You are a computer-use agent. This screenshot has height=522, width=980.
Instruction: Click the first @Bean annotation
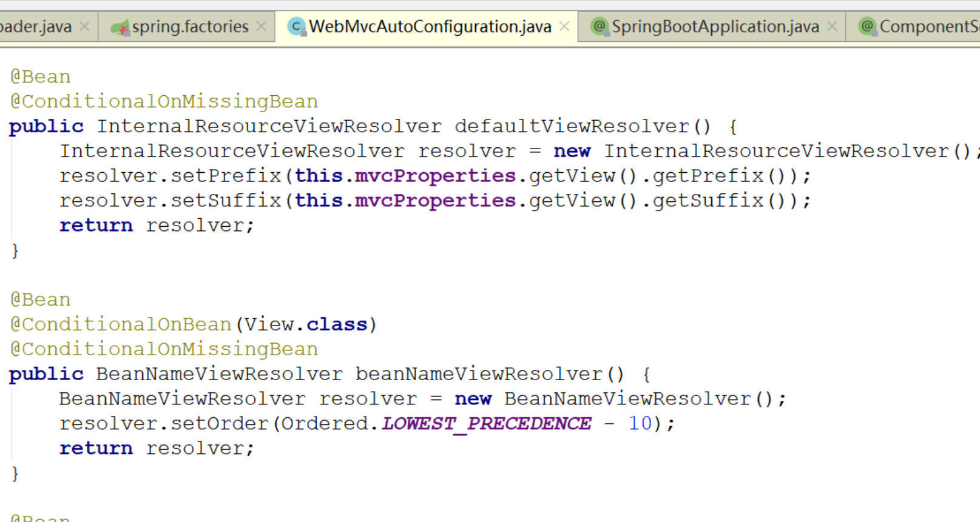(40, 77)
